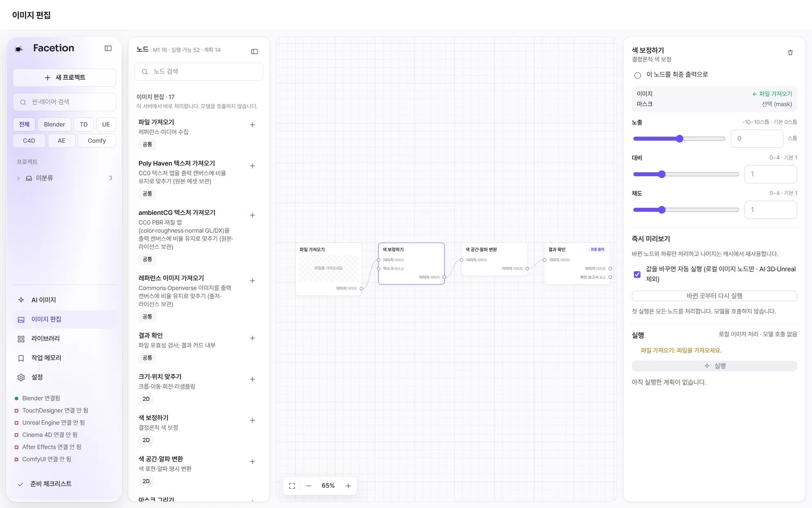The image size is (812, 508).
Task: Filter by the 전체 tab
Action: click(24, 124)
